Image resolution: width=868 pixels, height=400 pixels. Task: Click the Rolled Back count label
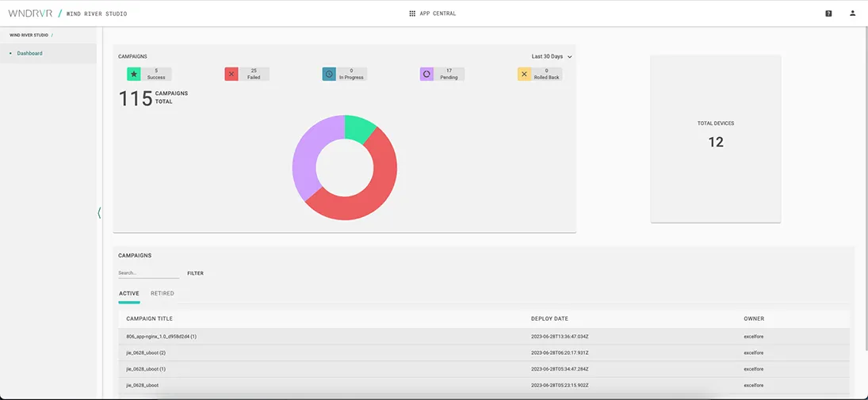click(x=546, y=74)
